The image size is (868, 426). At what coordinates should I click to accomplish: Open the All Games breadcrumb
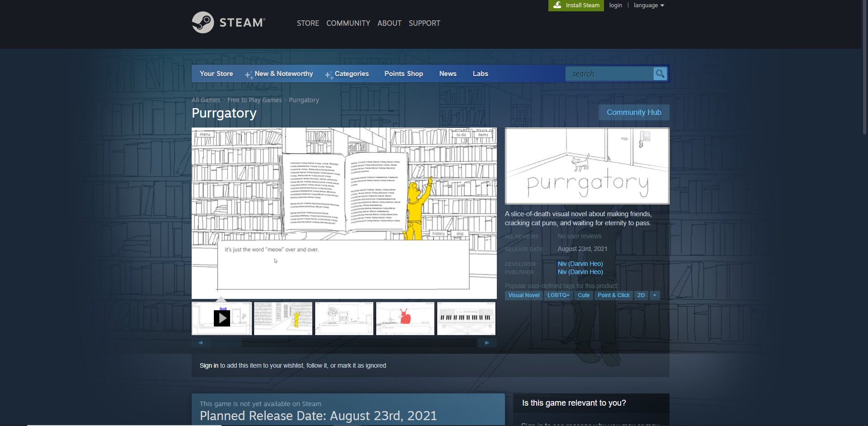click(x=206, y=100)
